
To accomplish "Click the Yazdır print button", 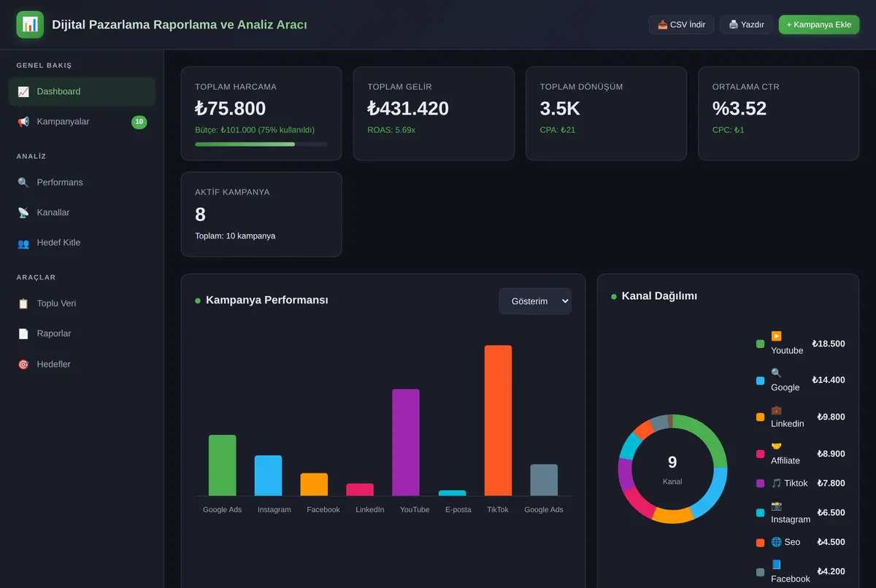I will [746, 25].
